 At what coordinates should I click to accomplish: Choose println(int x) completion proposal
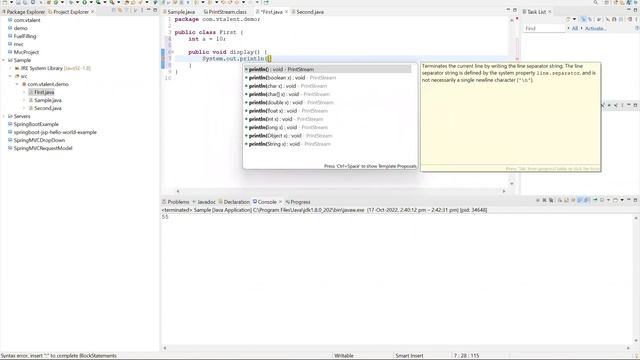click(x=286, y=119)
